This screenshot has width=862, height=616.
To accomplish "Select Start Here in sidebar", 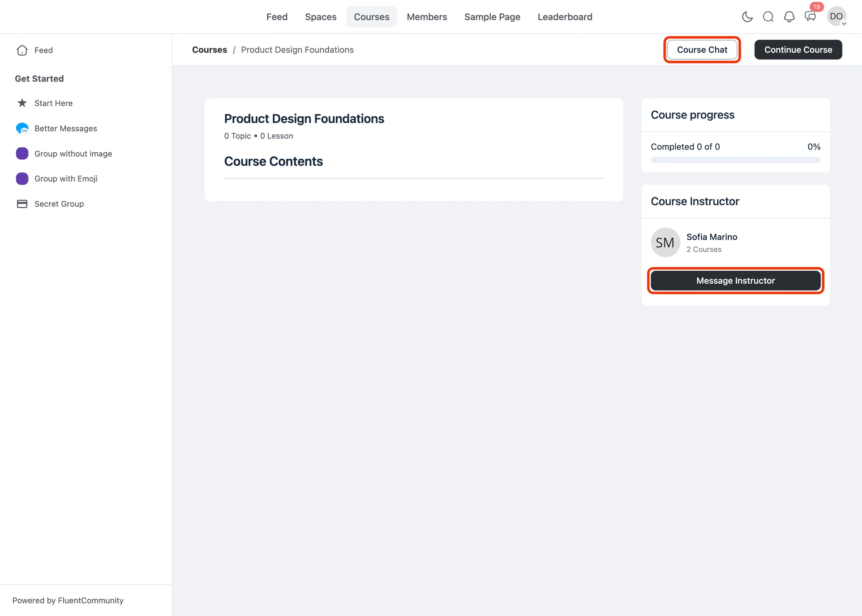I will [53, 103].
